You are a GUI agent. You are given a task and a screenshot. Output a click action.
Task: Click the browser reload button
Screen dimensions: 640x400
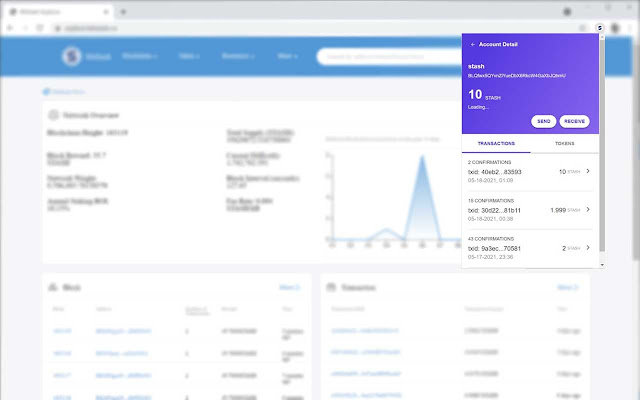pos(40,28)
